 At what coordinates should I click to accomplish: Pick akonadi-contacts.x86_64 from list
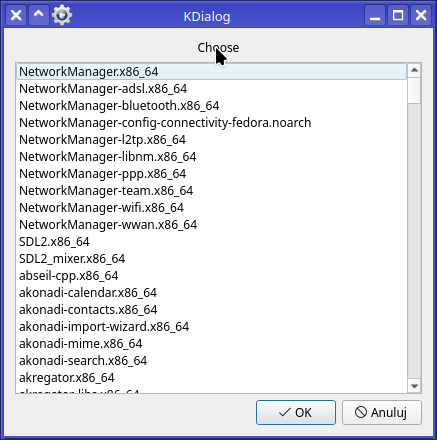click(x=211, y=310)
